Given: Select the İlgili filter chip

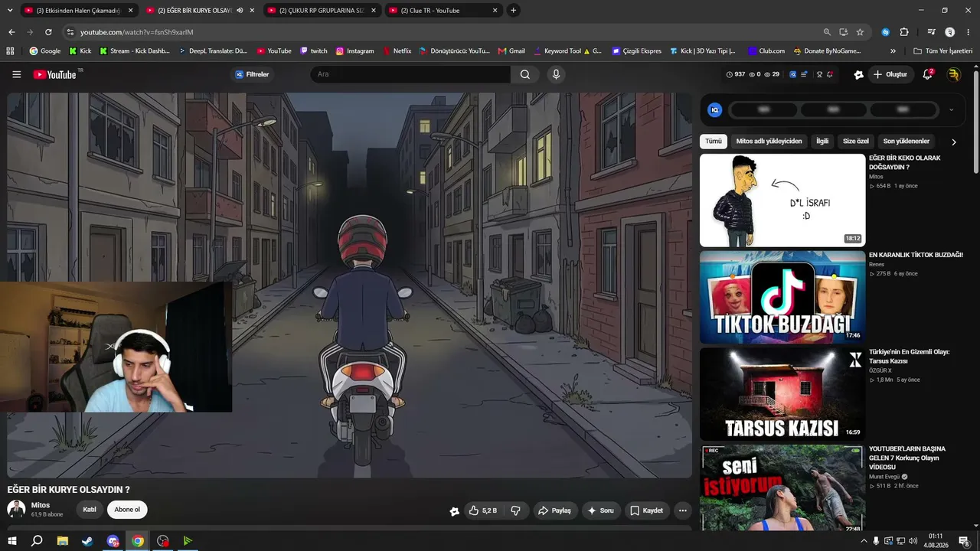Looking at the screenshot, I should [822, 142].
